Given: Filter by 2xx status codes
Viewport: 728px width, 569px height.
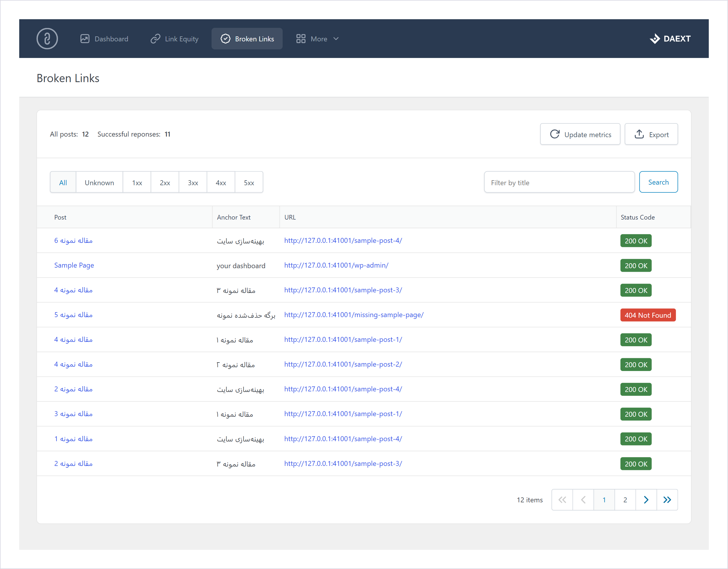Looking at the screenshot, I should click(165, 182).
